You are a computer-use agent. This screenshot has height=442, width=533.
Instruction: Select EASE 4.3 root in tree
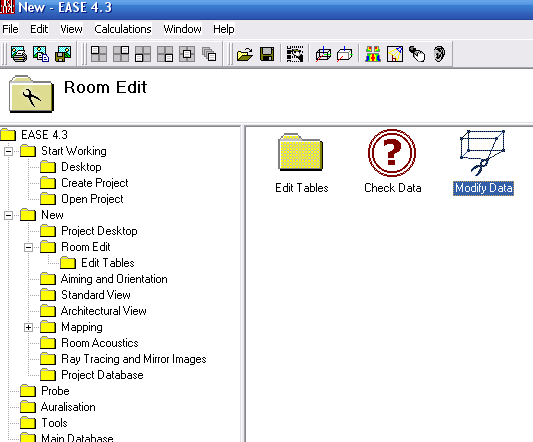44,135
